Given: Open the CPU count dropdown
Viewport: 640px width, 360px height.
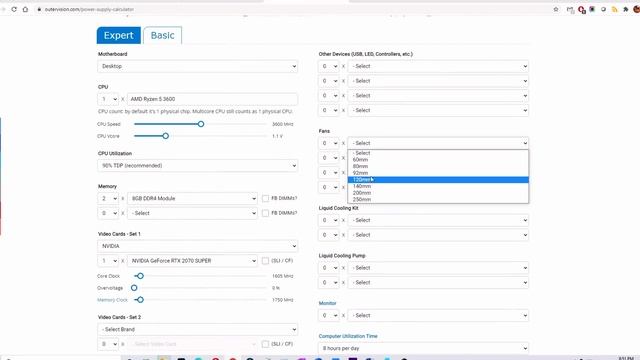Looking at the screenshot, I should tap(108, 99).
